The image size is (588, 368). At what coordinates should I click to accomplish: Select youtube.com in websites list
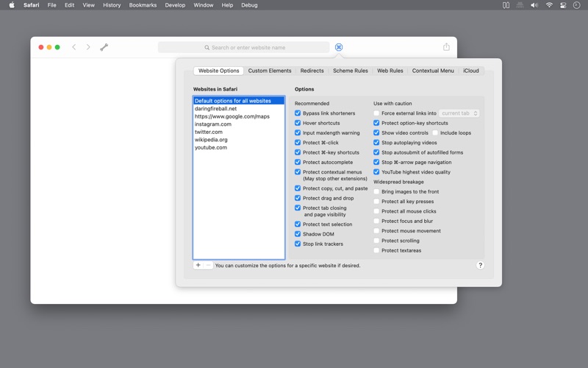(x=238, y=148)
